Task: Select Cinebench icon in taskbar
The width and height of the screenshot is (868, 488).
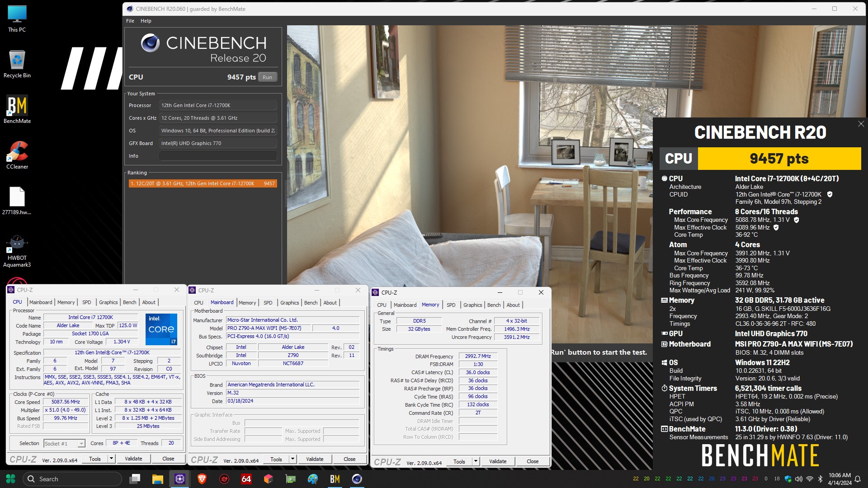Action: (357, 479)
